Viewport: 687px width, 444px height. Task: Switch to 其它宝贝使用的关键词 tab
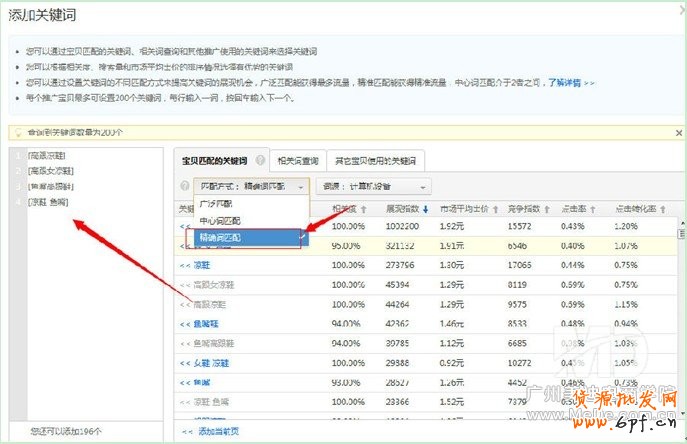[x=375, y=161]
